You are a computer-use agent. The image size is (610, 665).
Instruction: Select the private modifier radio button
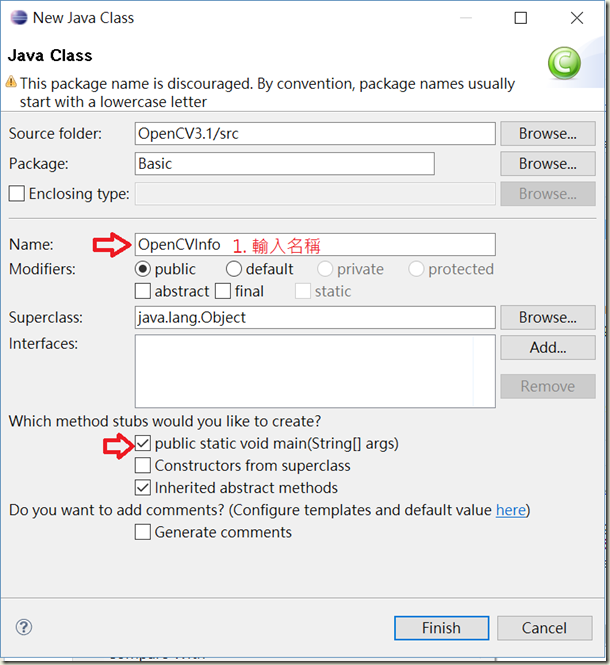pyautogui.click(x=325, y=269)
